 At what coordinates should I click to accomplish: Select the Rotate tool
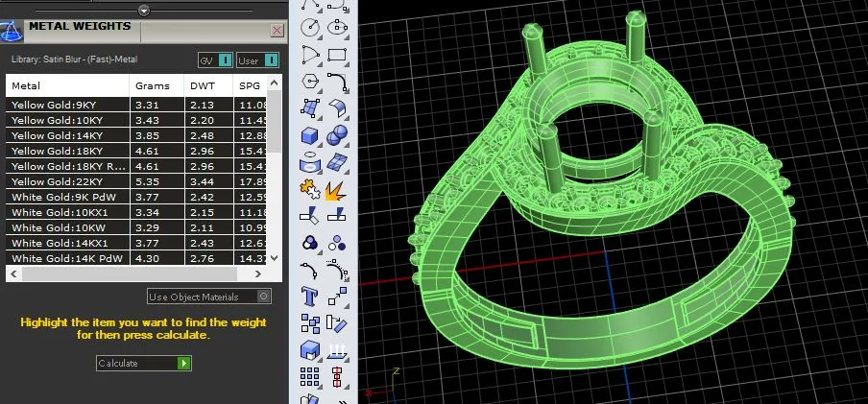pos(338,323)
